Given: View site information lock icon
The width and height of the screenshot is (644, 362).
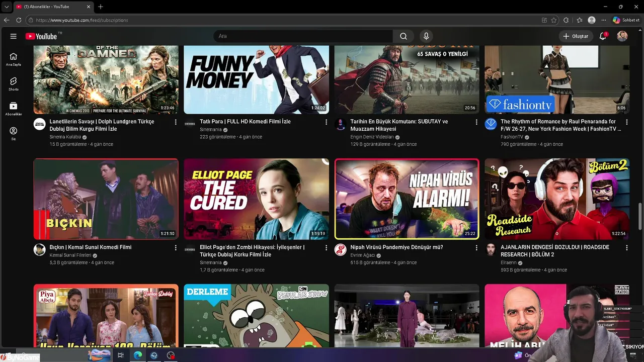Looking at the screenshot, I should [31, 20].
